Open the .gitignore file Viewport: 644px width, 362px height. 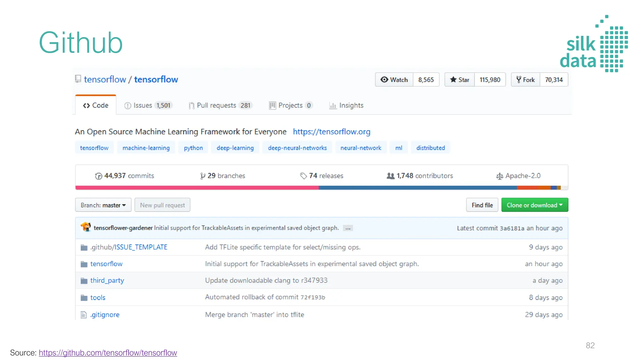pos(105,314)
